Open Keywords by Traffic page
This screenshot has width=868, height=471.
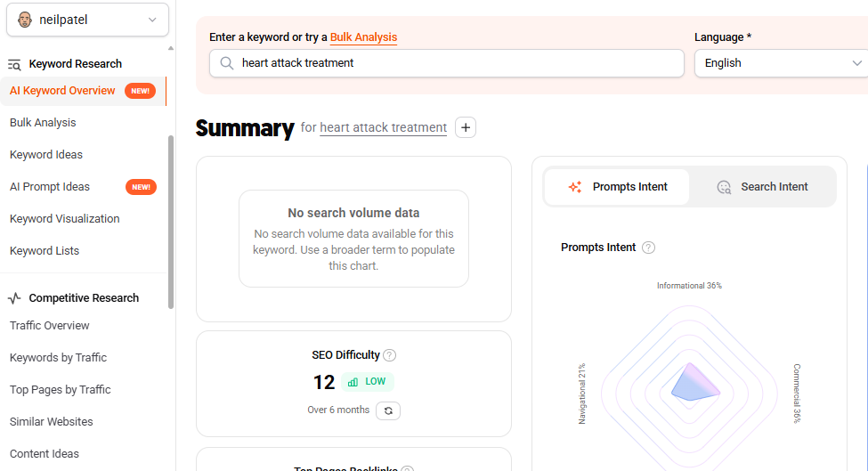coord(58,358)
